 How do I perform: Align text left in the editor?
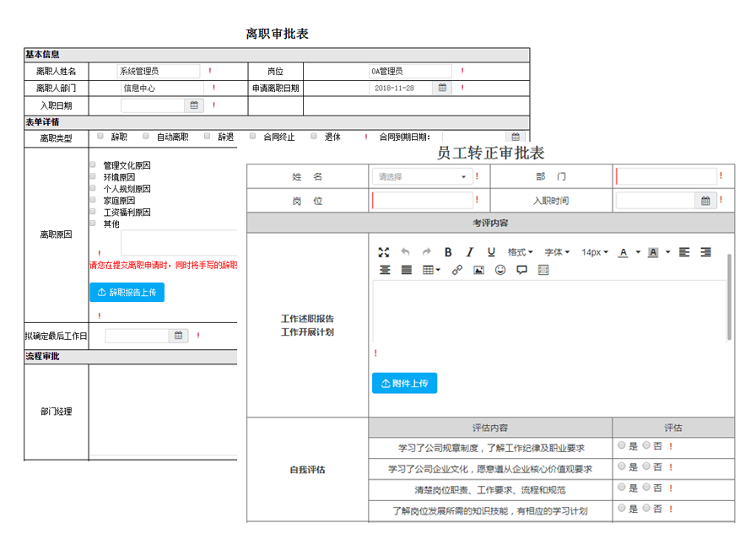click(684, 252)
